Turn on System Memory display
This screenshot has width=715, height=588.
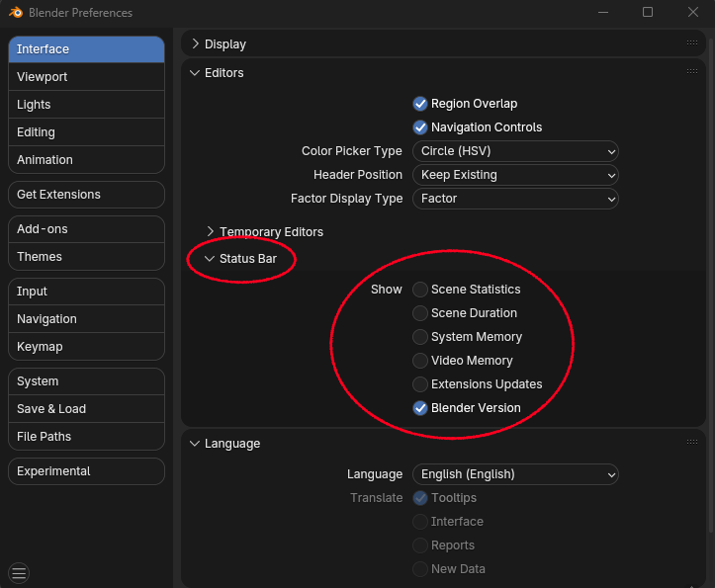[420, 337]
